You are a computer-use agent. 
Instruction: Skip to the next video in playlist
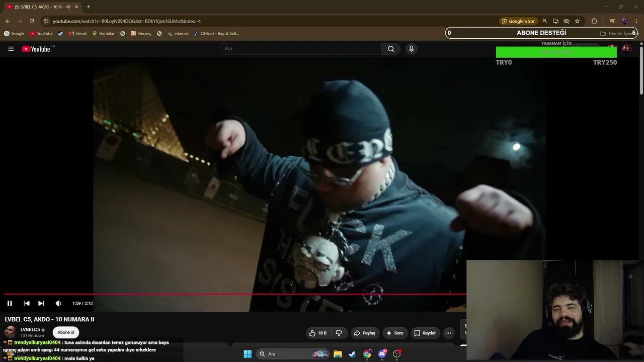pos(41,303)
